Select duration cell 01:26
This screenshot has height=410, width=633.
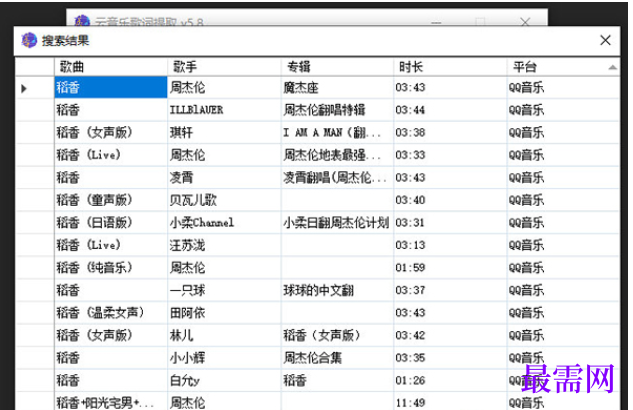tap(450, 381)
